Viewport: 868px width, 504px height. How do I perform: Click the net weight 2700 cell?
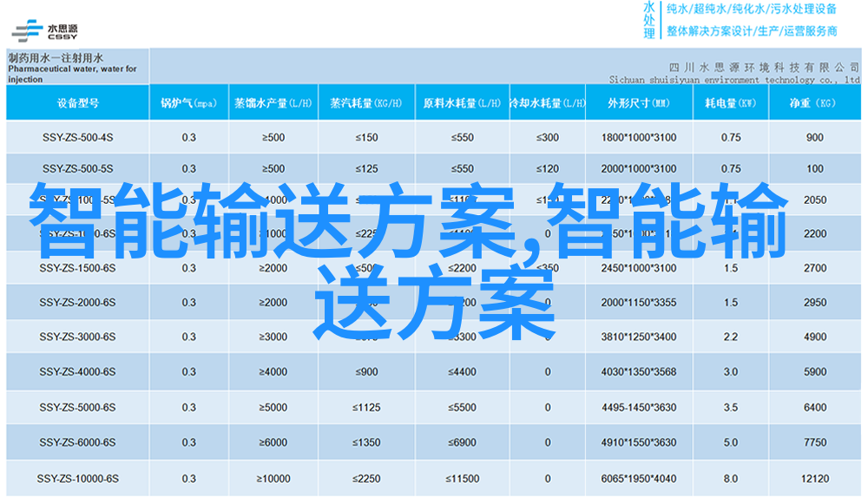(815, 268)
